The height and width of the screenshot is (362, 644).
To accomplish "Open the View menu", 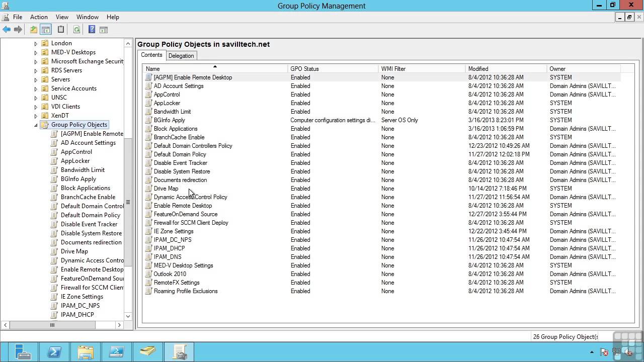I will click(x=62, y=17).
